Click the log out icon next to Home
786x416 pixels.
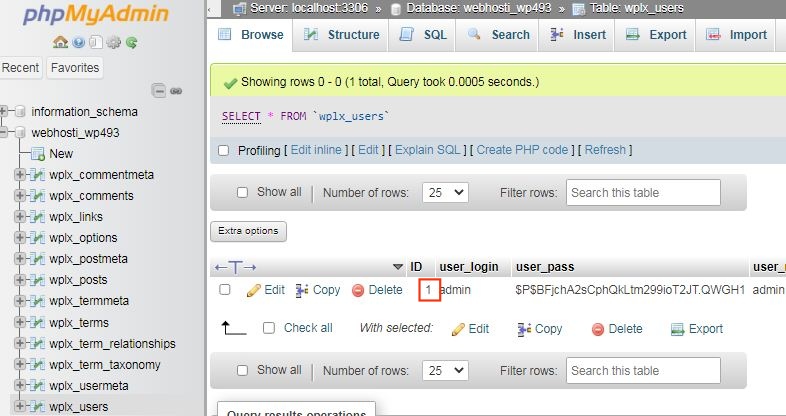[78, 43]
